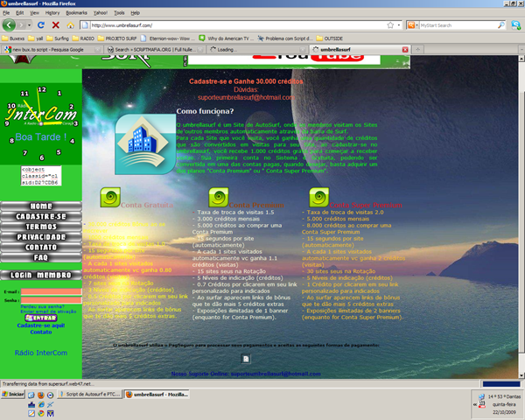Screen dimensions: 525x420
Task: Click the E-mail login field
Action: [52, 291]
